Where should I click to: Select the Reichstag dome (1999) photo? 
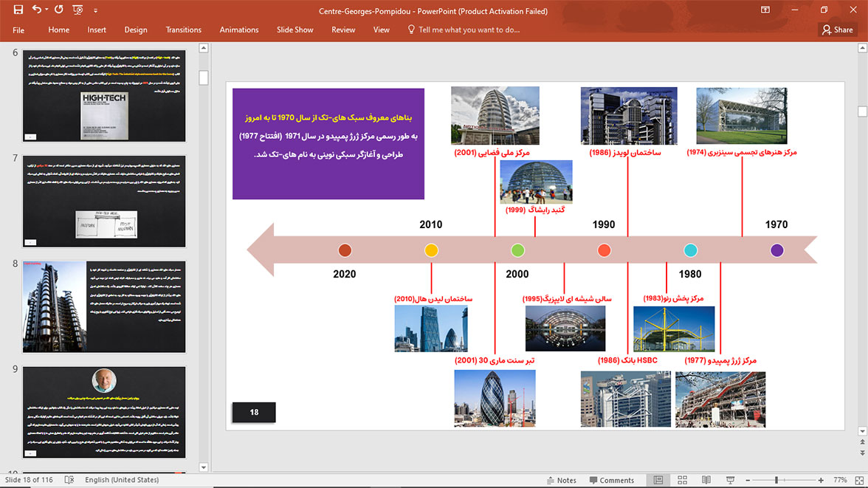(x=536, y=182)
